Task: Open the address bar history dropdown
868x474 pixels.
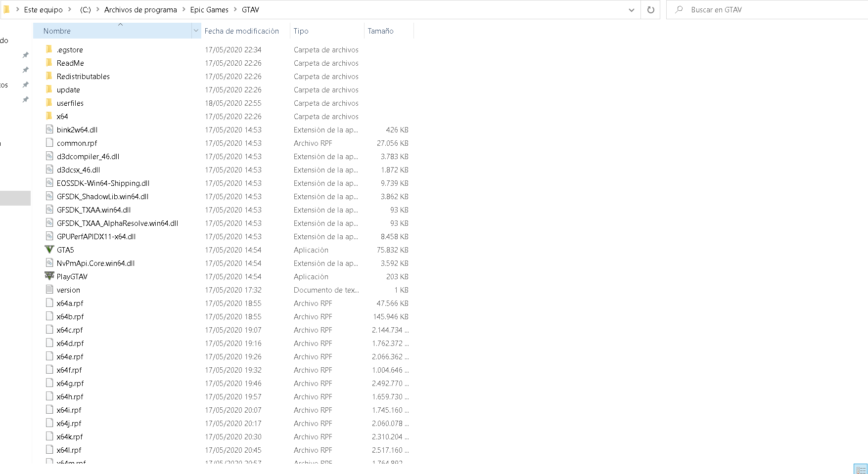Action: (631, 10)
